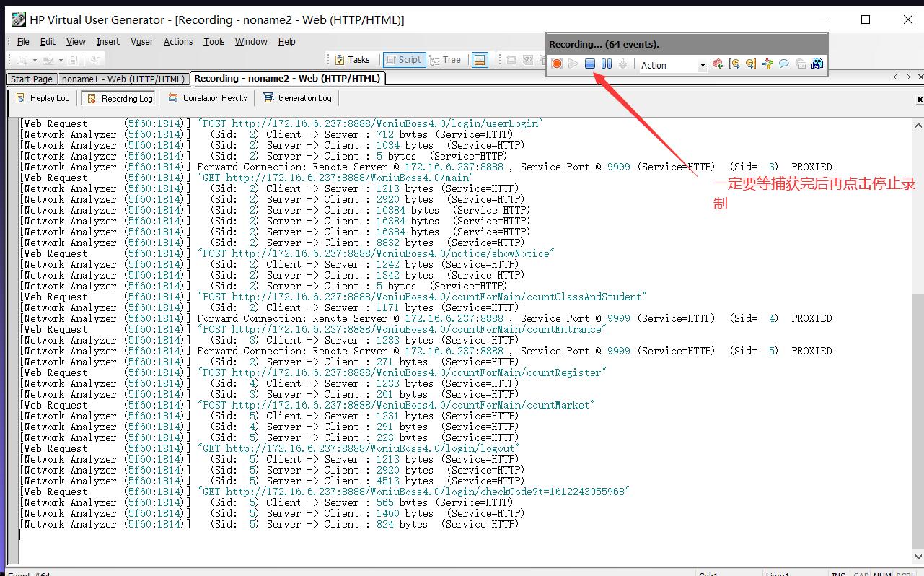Open the Help menu
This screenshot has height=576, width=924.
(287, 42)
